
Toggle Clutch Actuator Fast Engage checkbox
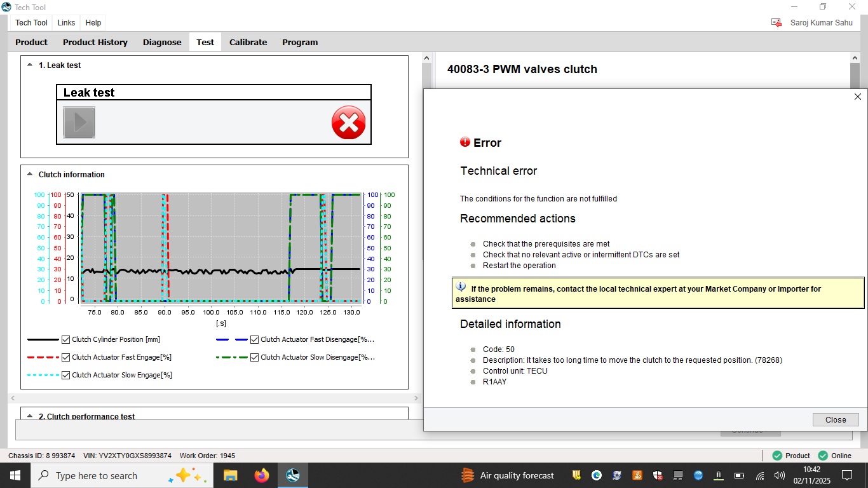point(65,357)
